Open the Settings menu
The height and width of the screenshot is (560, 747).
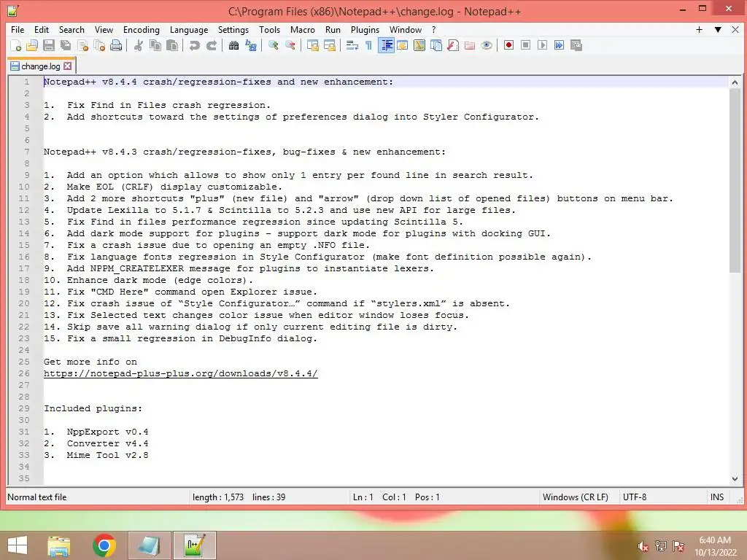pos(233,29)
